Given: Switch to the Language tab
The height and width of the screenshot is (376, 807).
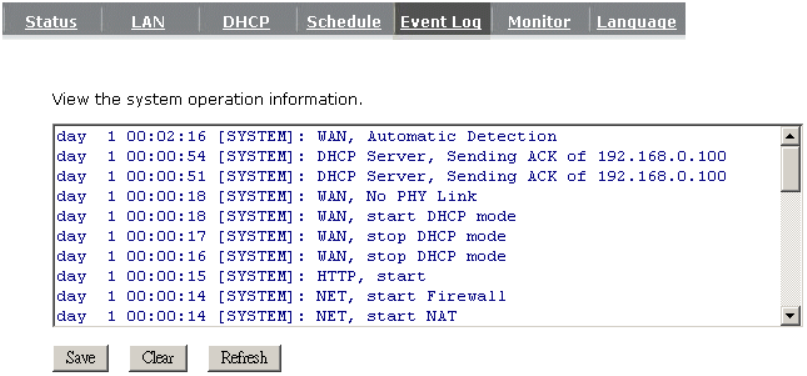Looking at the screenshot, I should tap(636, 22).
